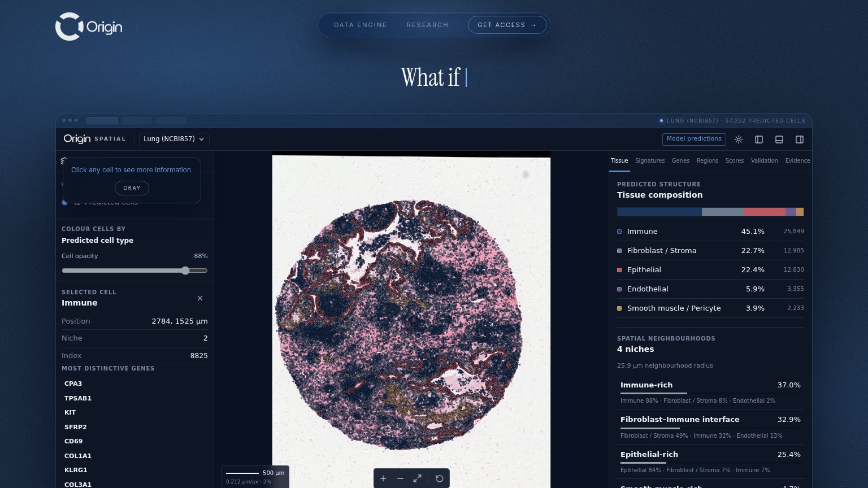Click the COL1A1 gene
This screenshot has height=488, width=868.
[x=78, y=456]
